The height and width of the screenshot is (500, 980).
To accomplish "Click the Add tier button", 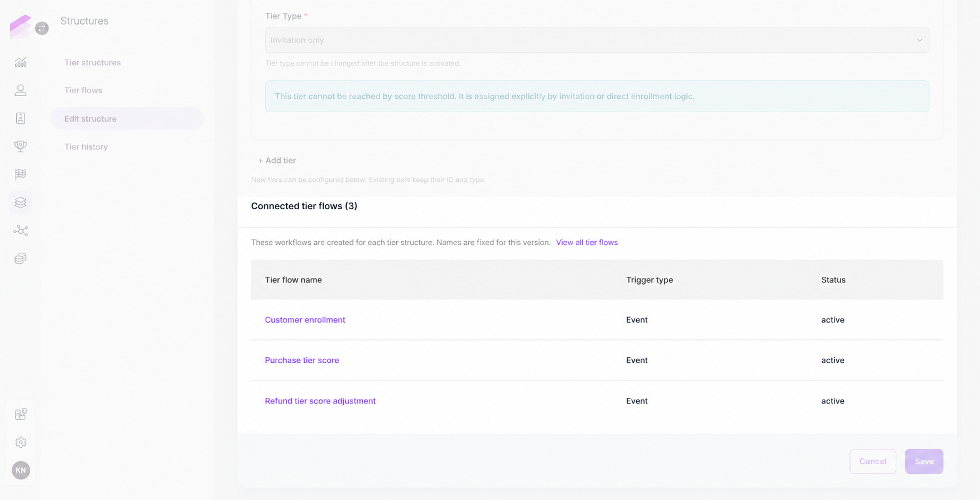I will (x=277, y=161).
